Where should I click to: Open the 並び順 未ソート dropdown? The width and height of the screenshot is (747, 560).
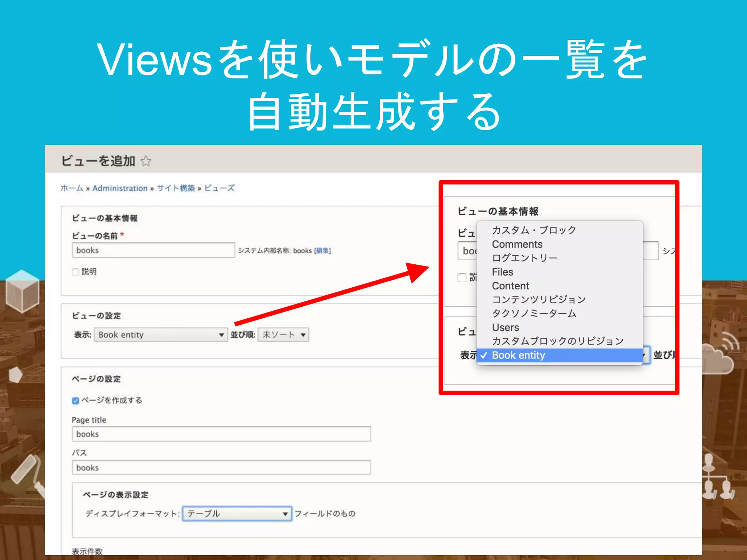[283, 335]
